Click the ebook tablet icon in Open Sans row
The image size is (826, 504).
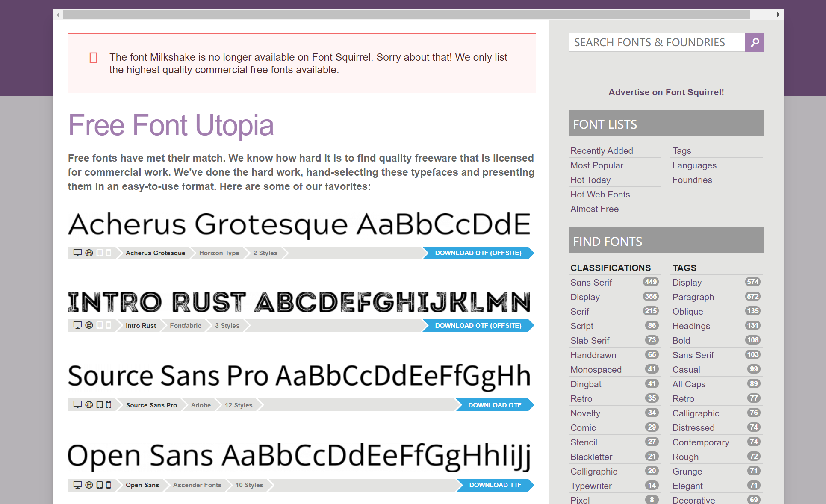coord(100,485)
